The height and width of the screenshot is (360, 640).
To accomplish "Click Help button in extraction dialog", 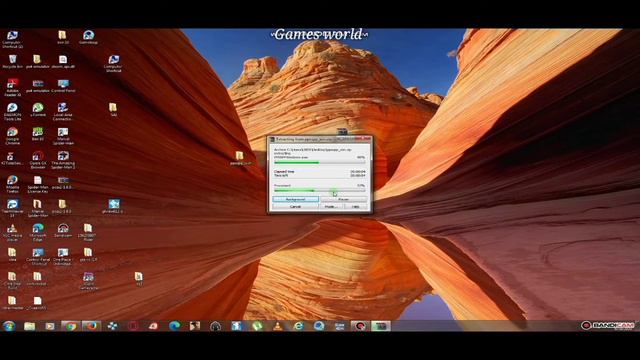I will tap(355, 207).
